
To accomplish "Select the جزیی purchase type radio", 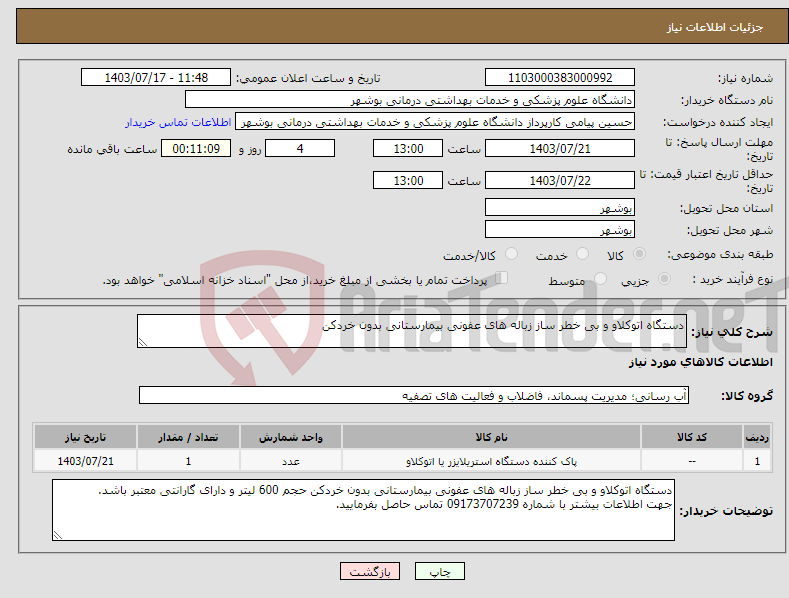I will coord(664,279).
